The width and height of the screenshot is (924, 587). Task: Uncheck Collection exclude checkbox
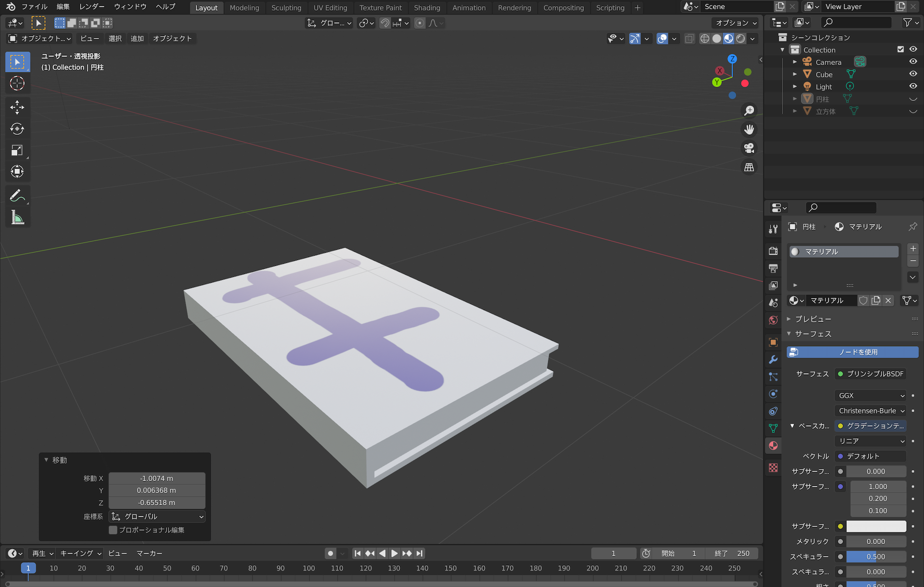point(900,49)
